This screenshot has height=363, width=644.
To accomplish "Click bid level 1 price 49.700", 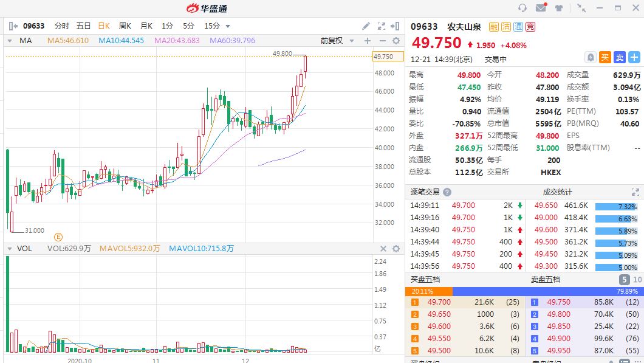I will 439,302.
